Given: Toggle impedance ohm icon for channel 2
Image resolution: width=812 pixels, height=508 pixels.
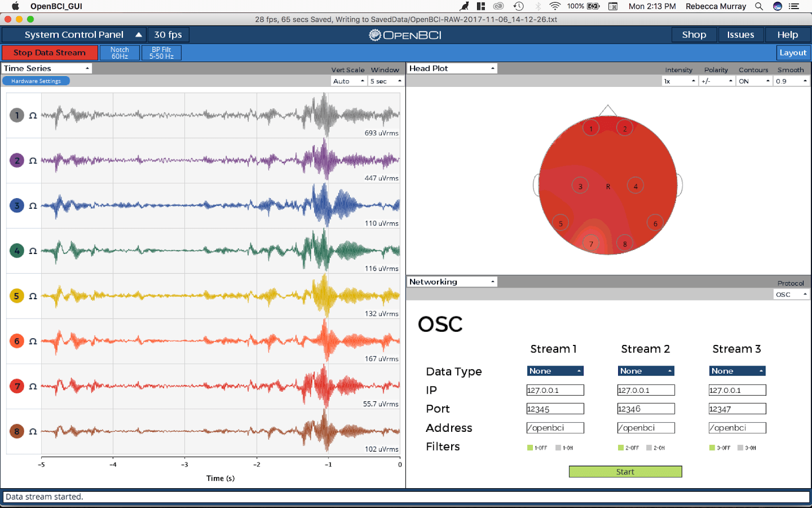Looking at the screenshot, I should click(33, 161).
